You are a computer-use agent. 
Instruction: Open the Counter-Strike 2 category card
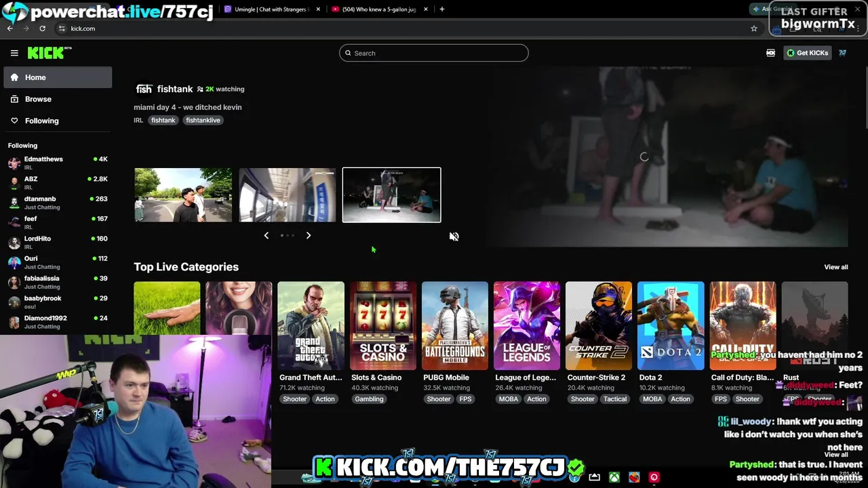pyautogui.click(x=599, y=326)
